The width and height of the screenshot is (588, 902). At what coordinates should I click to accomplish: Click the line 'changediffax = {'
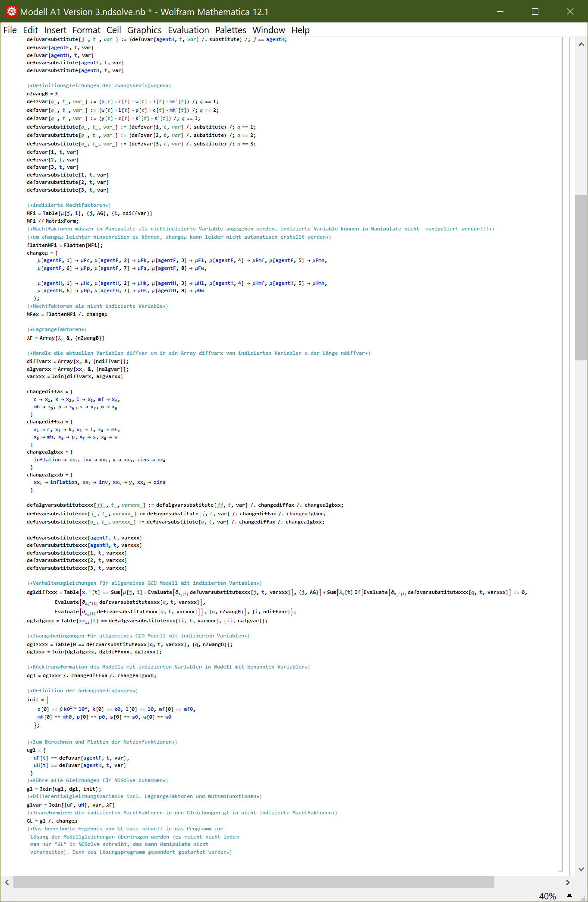[50, 391]
